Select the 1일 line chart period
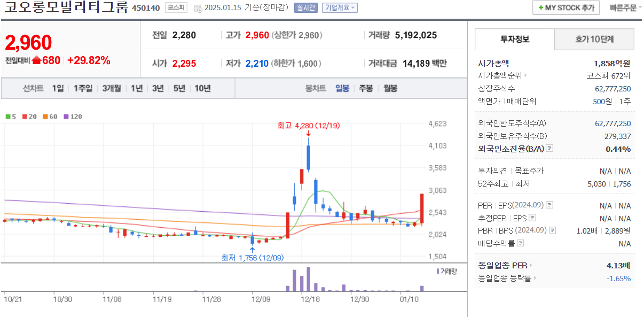644x317 pixels. pyautogui.click(x=58, y=89)
